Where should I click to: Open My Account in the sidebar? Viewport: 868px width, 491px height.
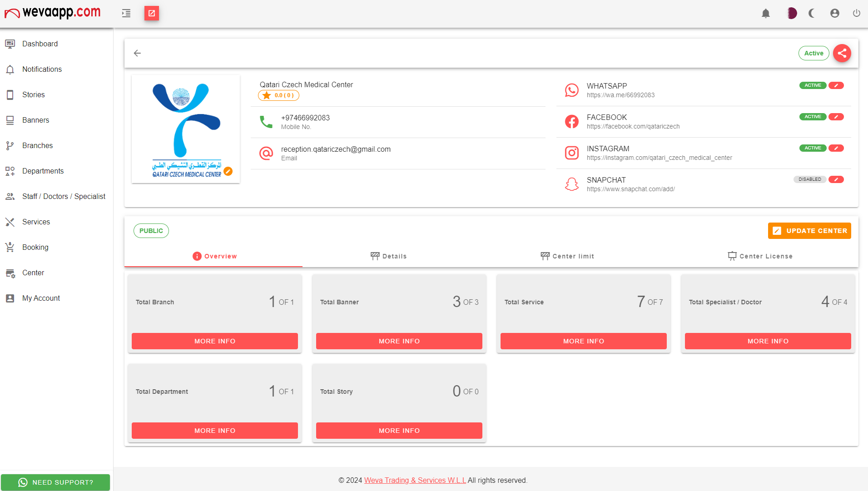click(x=56, y=298)
